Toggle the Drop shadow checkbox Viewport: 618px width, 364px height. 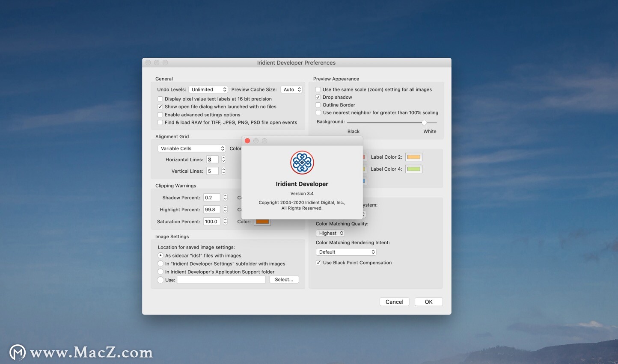click(318, 97)
